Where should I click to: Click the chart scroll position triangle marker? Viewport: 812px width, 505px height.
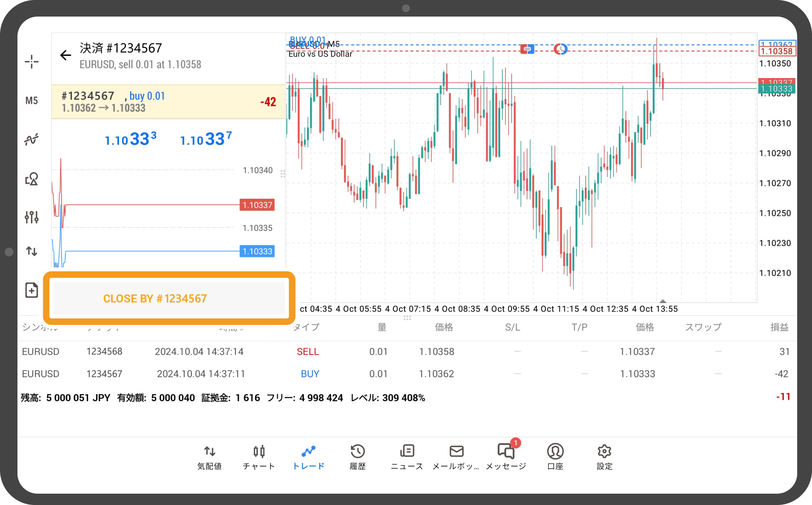(663, 301)
